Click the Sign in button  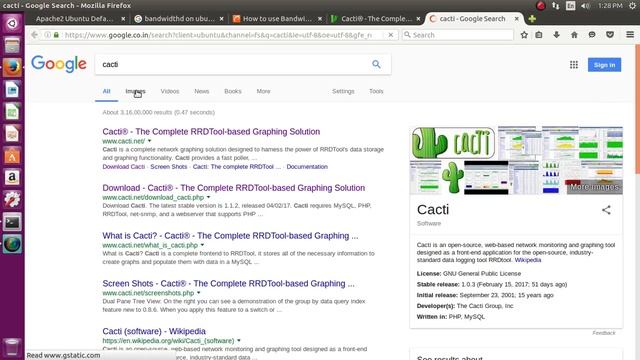coord(604,65)
